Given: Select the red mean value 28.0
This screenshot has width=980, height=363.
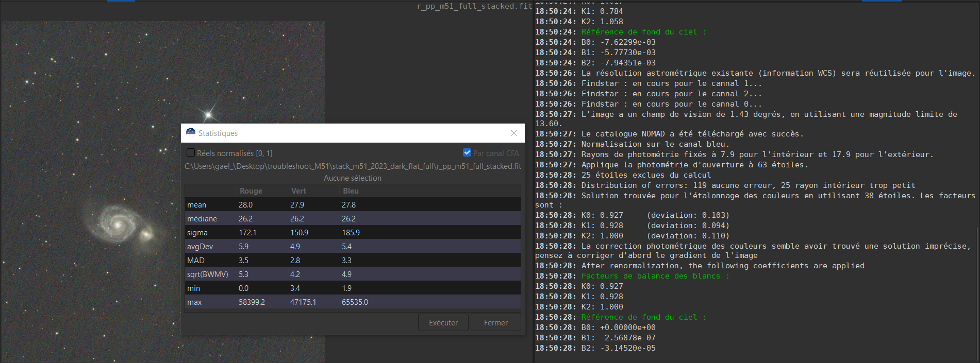Looking at the screenshot, I should coord(245,205).
